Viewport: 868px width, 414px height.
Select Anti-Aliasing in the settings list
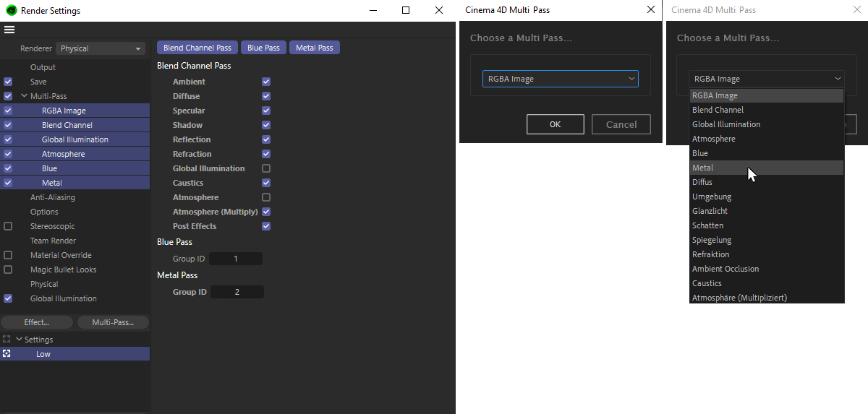click(53, 197)
